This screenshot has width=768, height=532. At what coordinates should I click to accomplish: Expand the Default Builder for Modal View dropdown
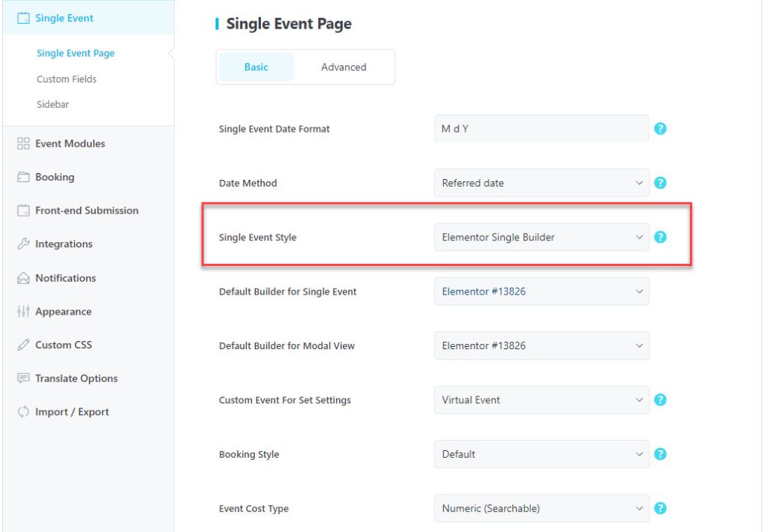coord(541,345)
